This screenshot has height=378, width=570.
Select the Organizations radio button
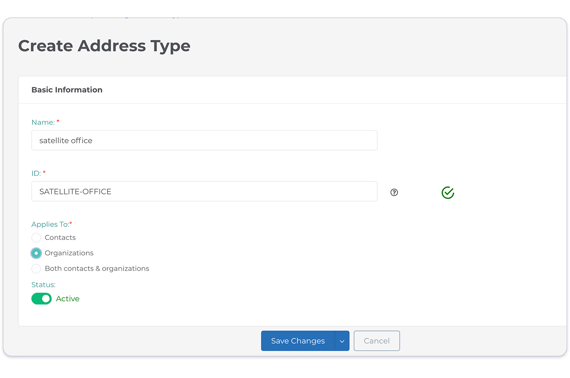pos(36,253)
